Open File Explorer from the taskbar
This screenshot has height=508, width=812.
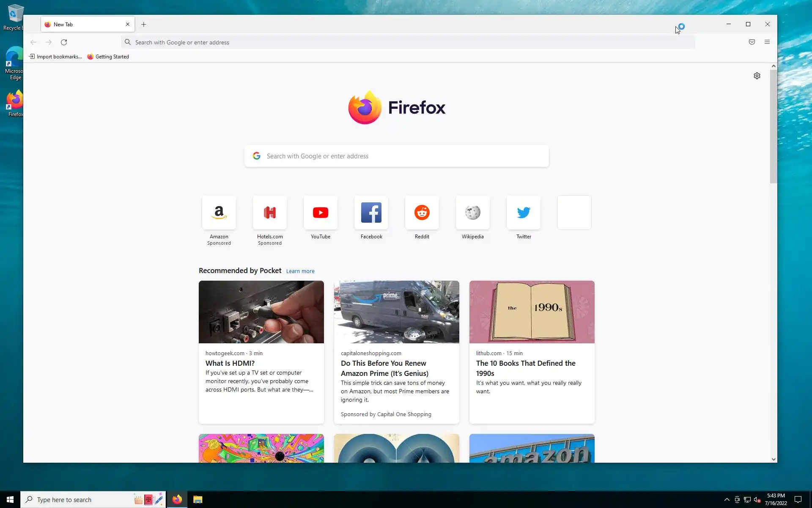pos(198,500)
